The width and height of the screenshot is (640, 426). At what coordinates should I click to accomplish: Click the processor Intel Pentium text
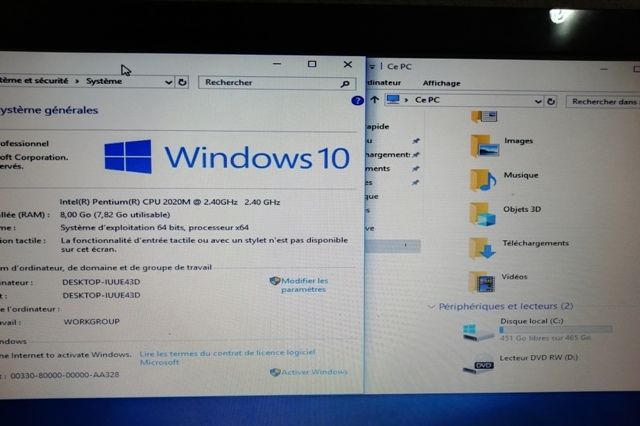(x=169, y=202)
